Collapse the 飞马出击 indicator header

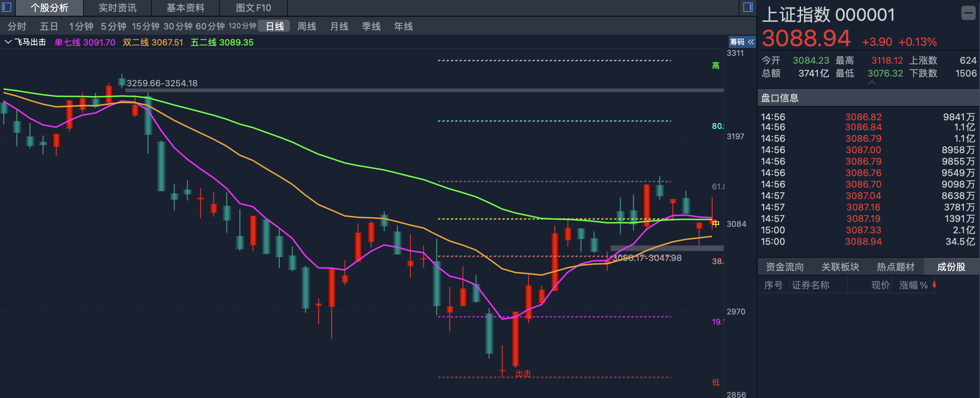[x=8, y=42]
